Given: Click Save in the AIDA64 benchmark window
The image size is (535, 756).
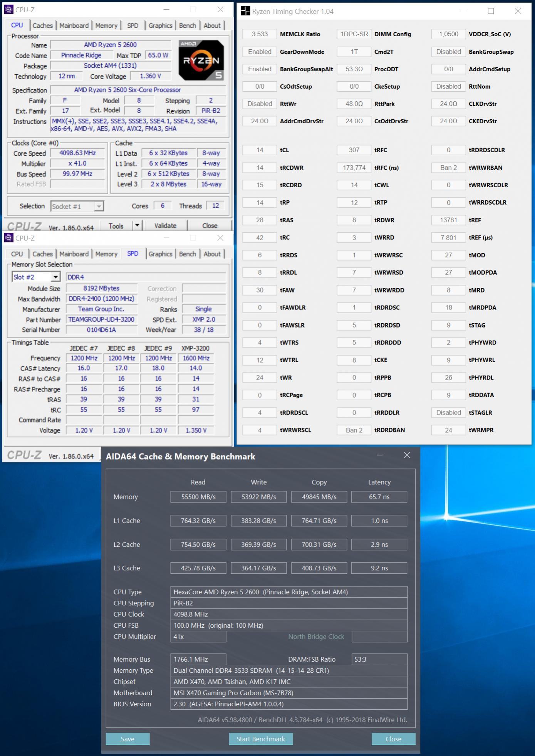Looking at the screenshot, I should pos(127,739).
